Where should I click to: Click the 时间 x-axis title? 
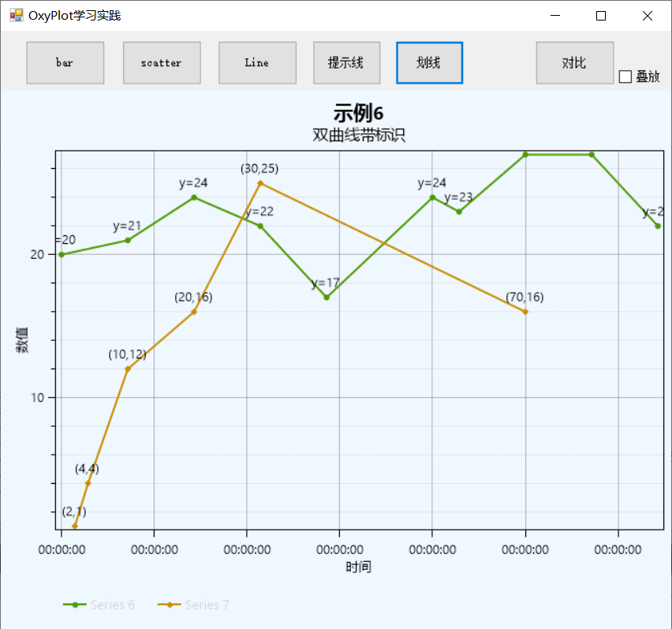[x=358, y=567]
